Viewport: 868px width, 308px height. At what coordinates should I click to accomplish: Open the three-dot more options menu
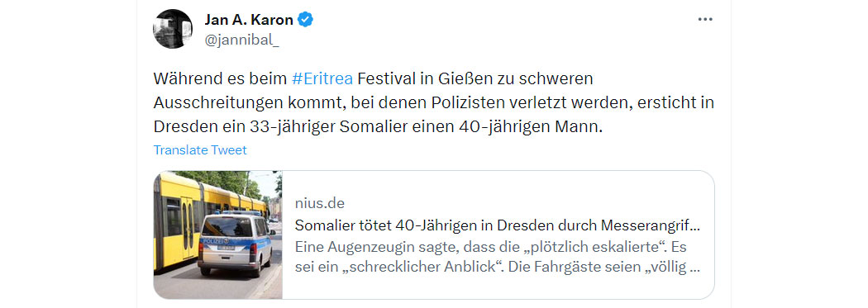pos(704,19)
